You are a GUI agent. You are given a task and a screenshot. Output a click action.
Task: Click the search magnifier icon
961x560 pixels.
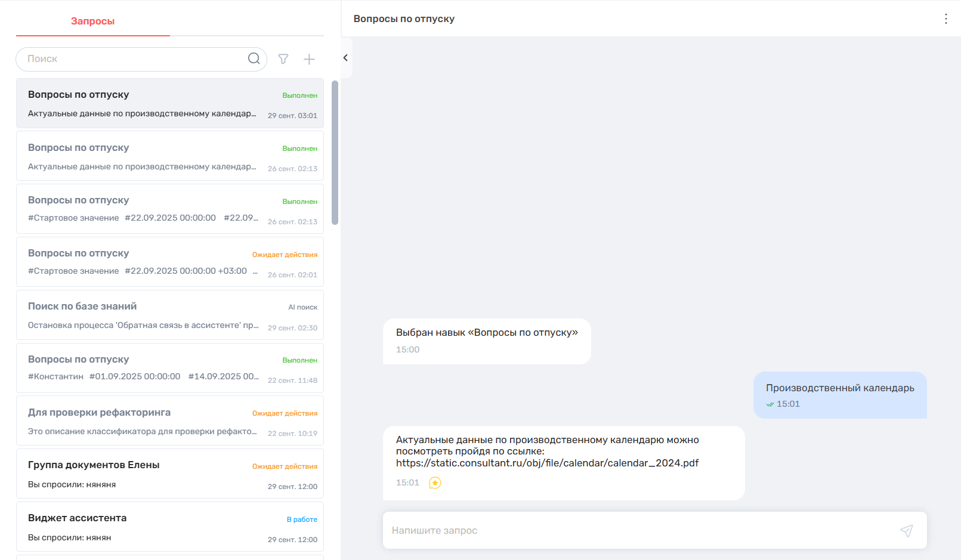[254, 58]
